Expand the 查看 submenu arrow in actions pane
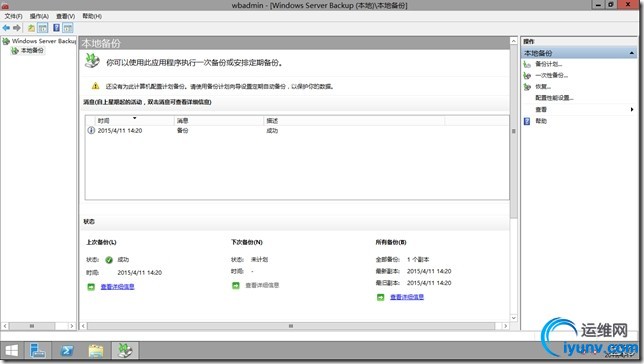The height and width of the screenshot is (364, 644). pos(632,109)
